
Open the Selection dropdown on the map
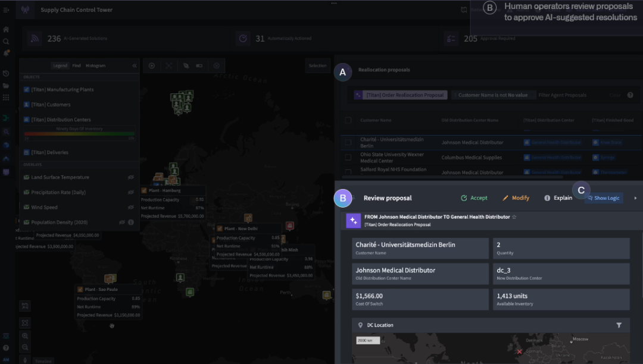click(x=317, y=65)
